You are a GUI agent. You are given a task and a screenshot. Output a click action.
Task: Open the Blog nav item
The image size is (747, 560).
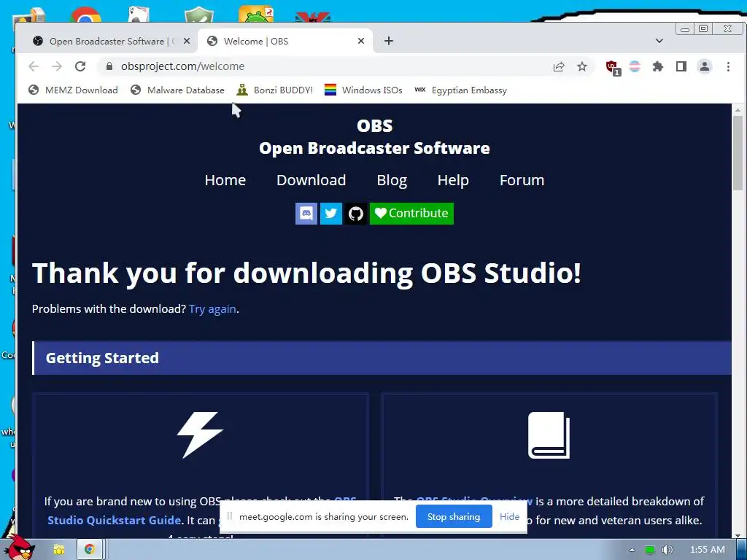(x=392, y=180)
